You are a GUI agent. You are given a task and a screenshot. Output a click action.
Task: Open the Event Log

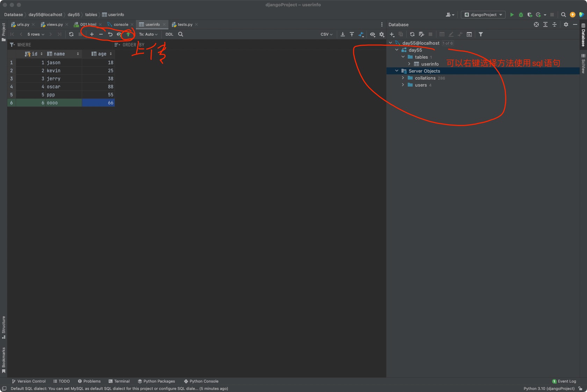[x=564, y=381]
